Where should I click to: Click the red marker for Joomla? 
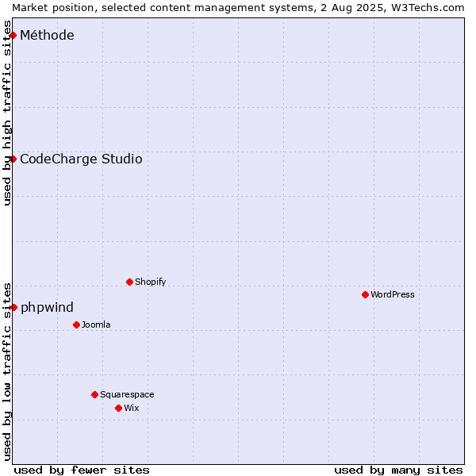[x=76, y=324]
